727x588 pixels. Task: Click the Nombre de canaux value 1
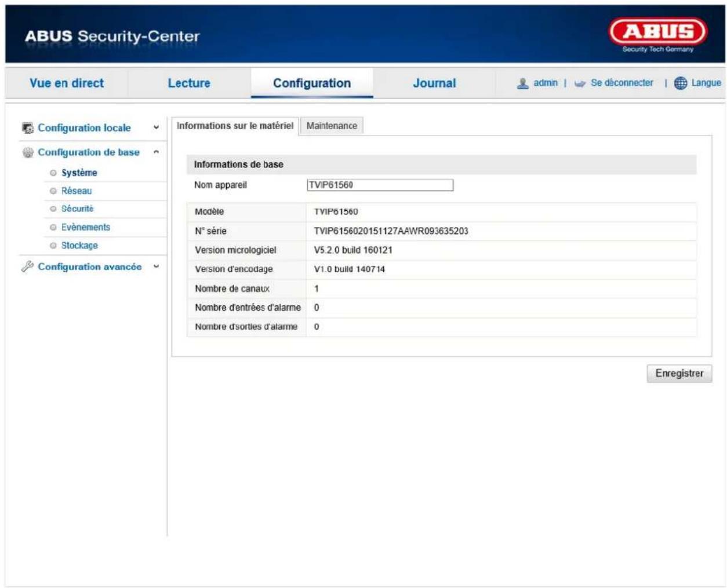[317, 288]
